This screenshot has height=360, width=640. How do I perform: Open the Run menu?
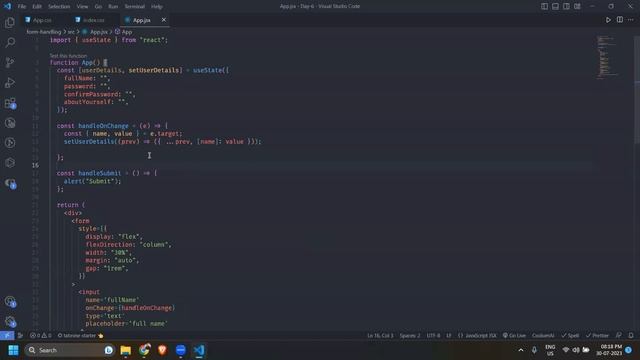pyautogui.click(x=113, y=7)
